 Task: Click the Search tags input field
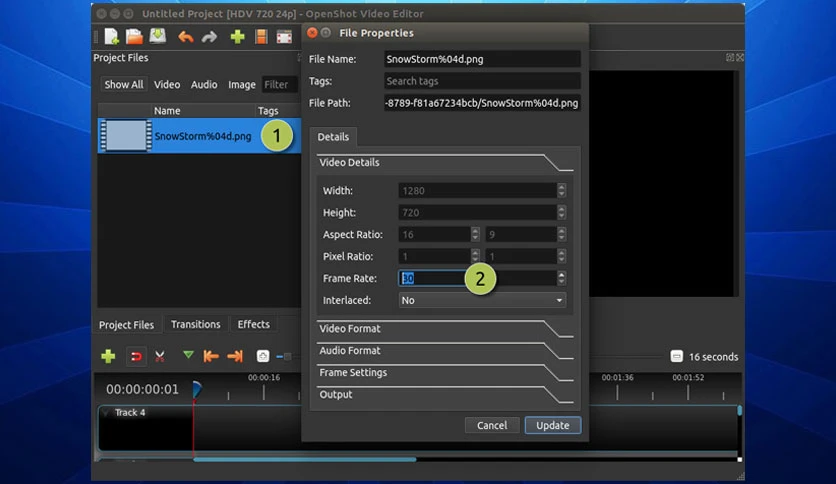482,81
